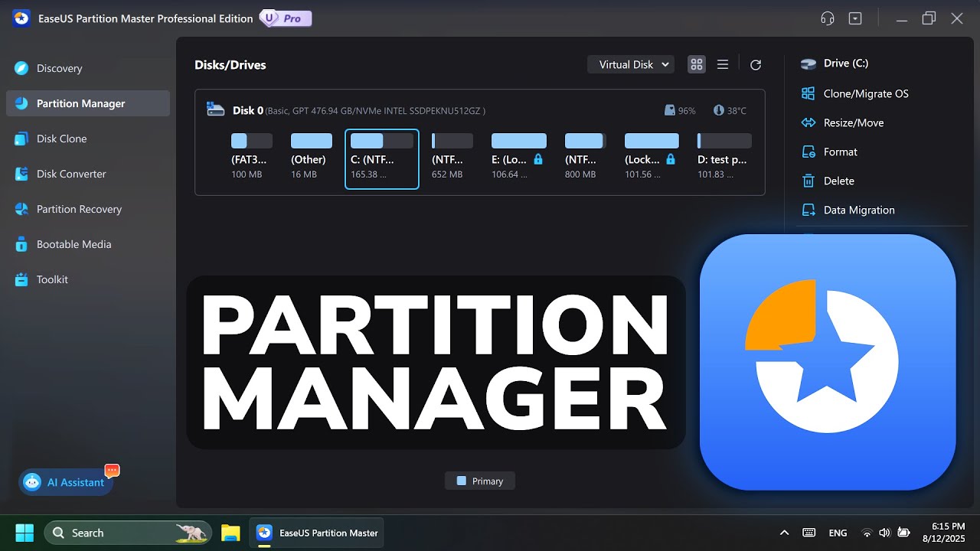Image resolution: width=980 pixels, height=551 pixels.
Task: Select the locked E: partition
Action: click(x=518, y=158)
